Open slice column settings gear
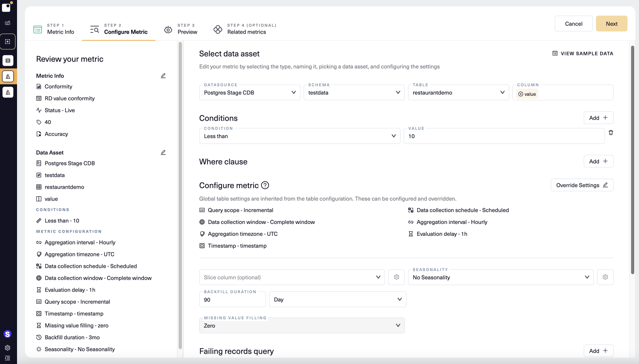The width and height of the screenshot is (639, 364). tap(397, 277)
